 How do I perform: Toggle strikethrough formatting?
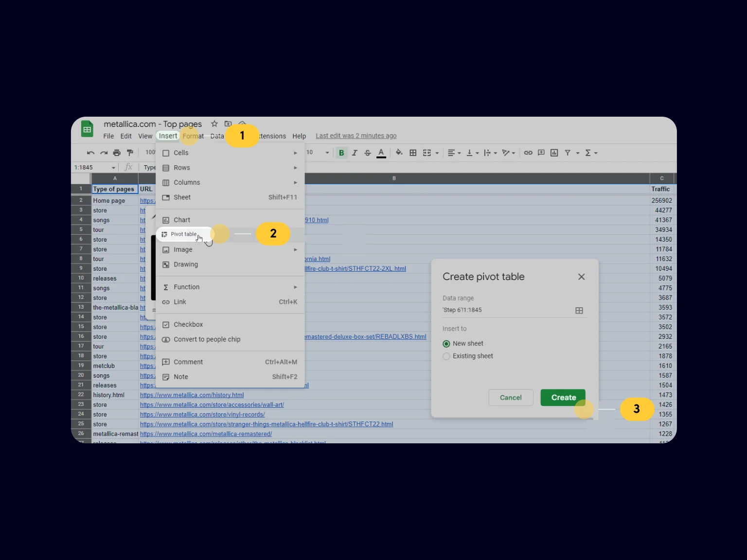pos(368,153)
